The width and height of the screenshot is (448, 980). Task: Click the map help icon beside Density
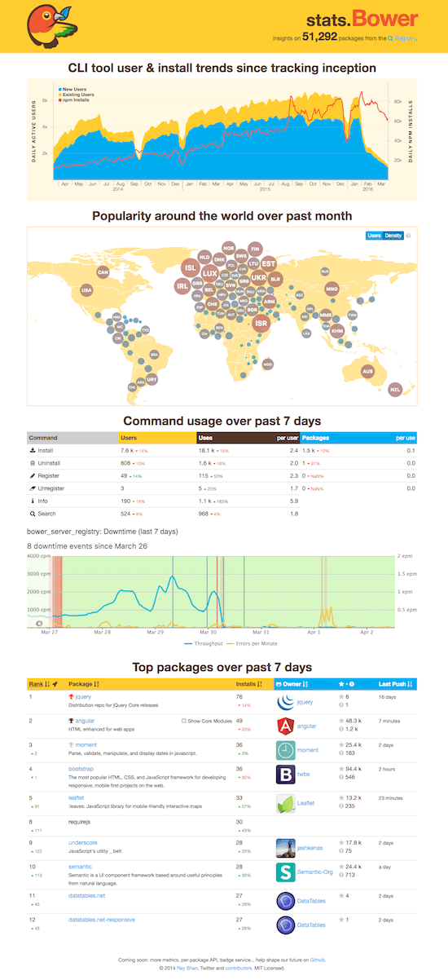[x=409, y=236]
